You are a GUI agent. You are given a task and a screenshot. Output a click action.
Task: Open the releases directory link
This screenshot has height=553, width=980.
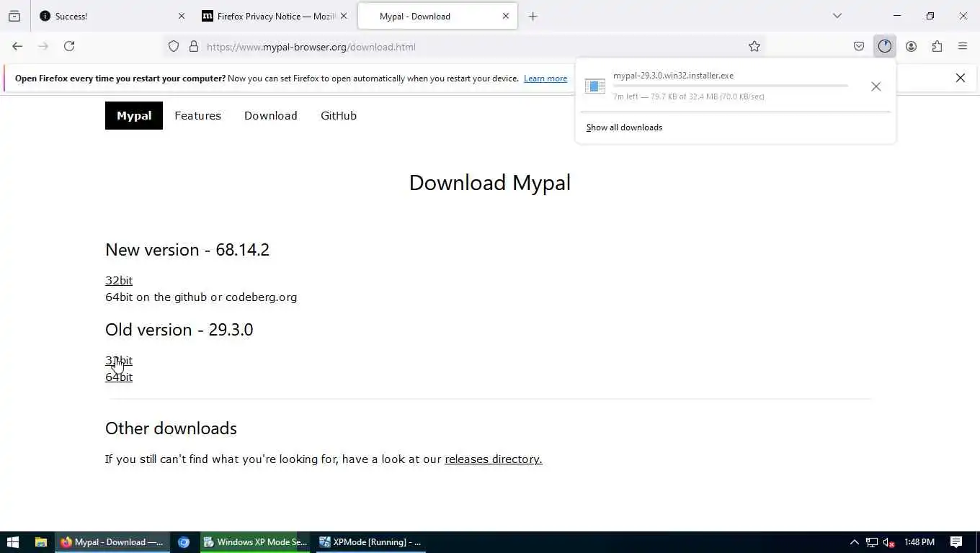pyautogui.click(x=494, y=459)
